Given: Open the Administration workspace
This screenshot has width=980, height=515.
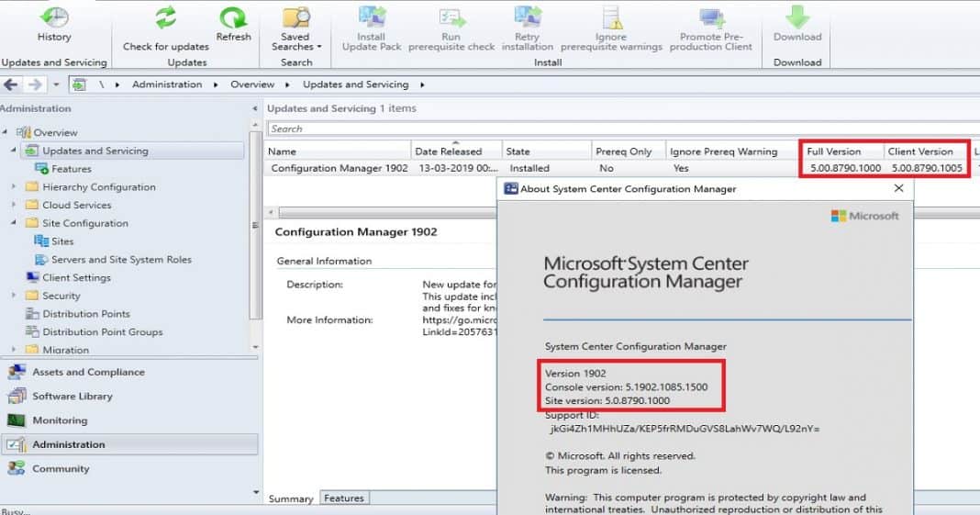Looking at the screenshot, I should coord(129,444).
